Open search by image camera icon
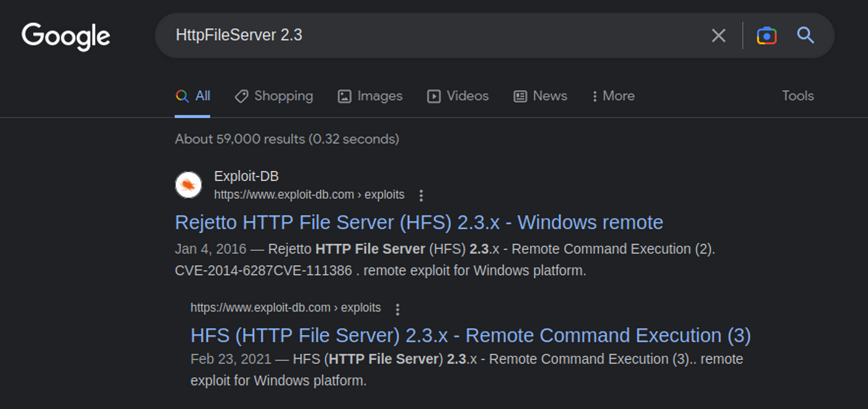868x409 pixels. [x=767, y=35]
